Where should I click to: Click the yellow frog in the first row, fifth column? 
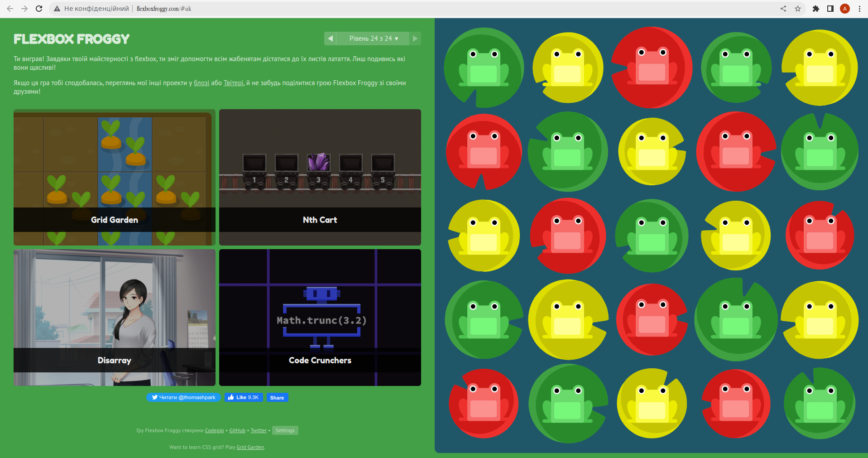pyautogui.click(x=820, y=67)
